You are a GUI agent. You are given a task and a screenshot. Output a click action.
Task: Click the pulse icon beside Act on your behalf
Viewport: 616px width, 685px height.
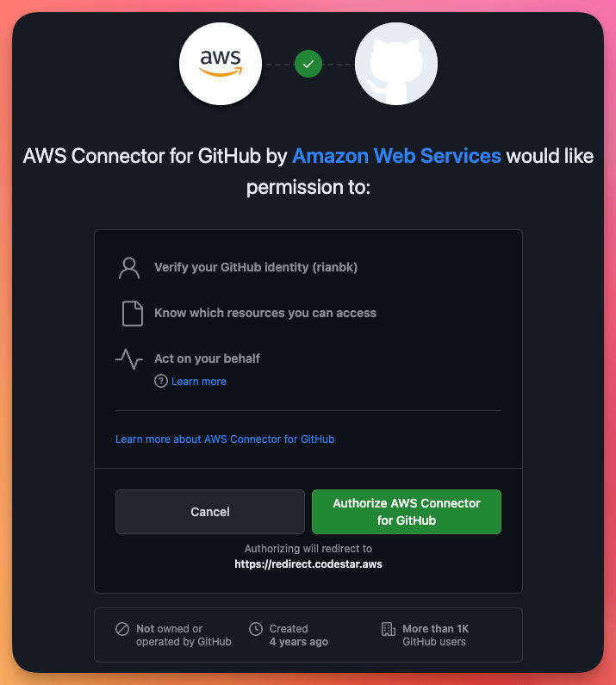129,359
